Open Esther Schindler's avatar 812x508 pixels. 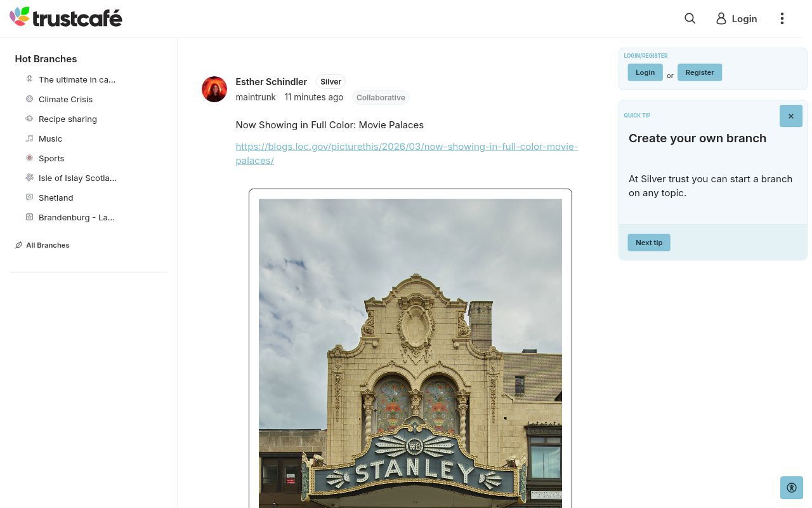(x=214, y=90)
